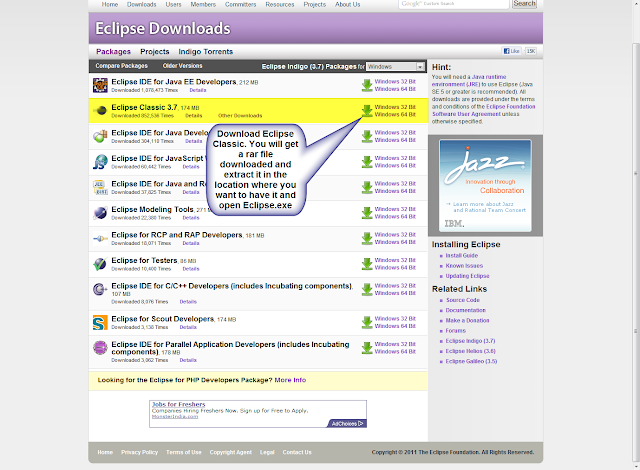
Task: Open Eclipse Galileo (3.5) link
Action: click(x=471, y=361)
